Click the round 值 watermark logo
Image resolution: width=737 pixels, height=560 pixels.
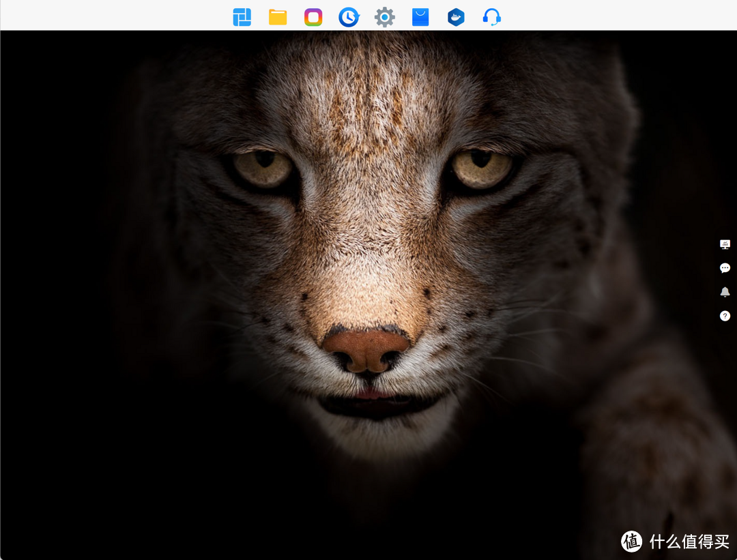[632, 541]
